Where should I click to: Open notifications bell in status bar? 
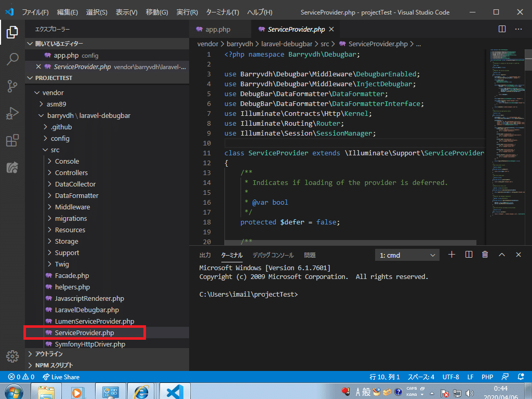(521, 377)
